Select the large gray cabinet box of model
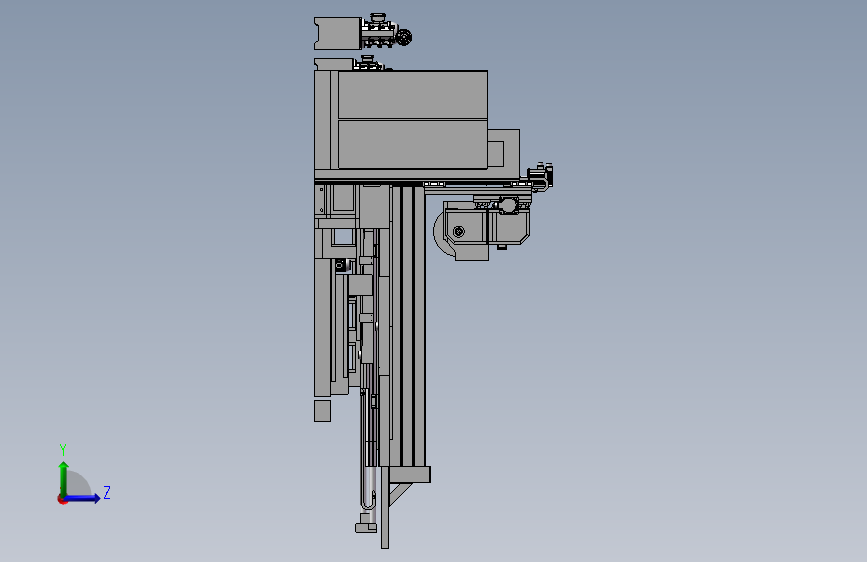 point(412,119)
